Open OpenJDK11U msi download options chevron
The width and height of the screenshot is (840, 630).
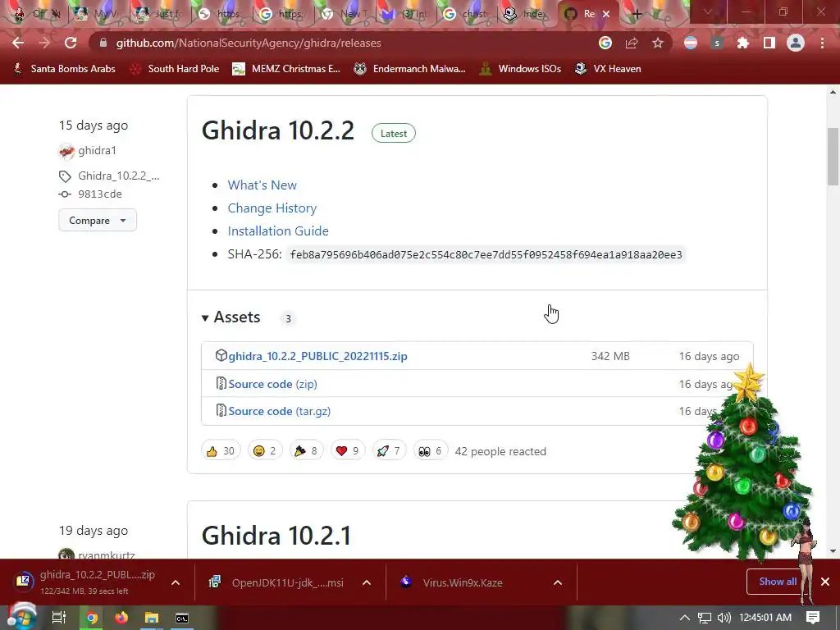(367, 582)
